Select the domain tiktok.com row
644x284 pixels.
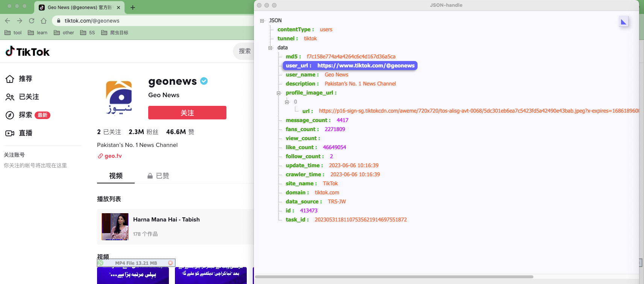[312, 192]
